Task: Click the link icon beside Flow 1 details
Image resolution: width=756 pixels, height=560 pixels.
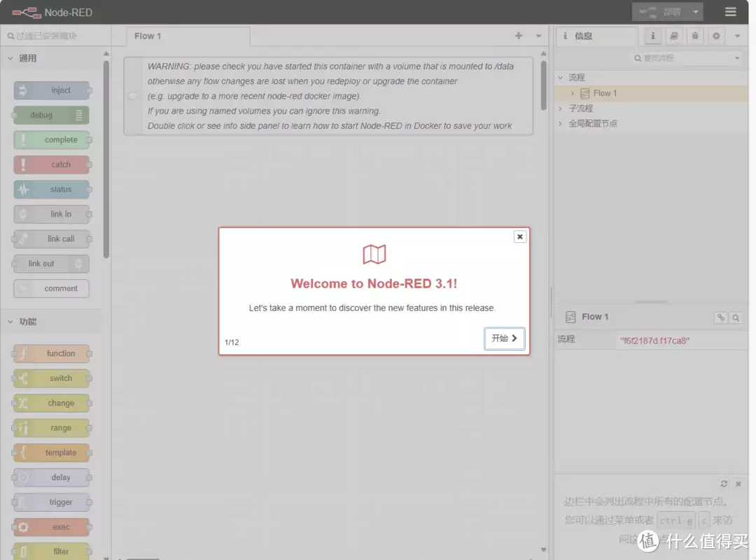Action: coord(721,317)
